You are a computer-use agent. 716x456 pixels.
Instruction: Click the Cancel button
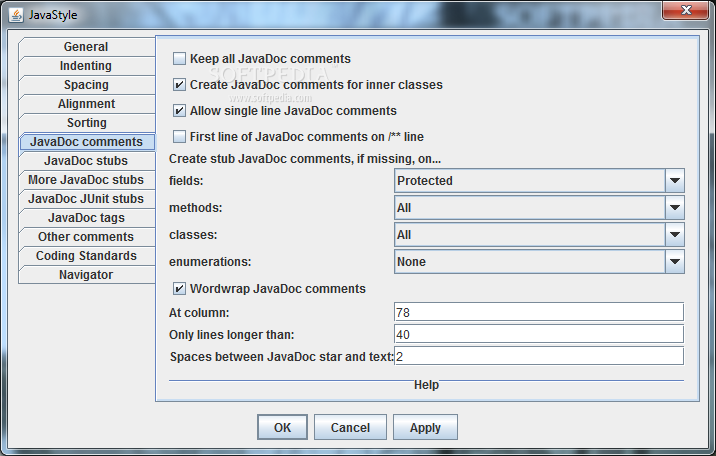350,427
